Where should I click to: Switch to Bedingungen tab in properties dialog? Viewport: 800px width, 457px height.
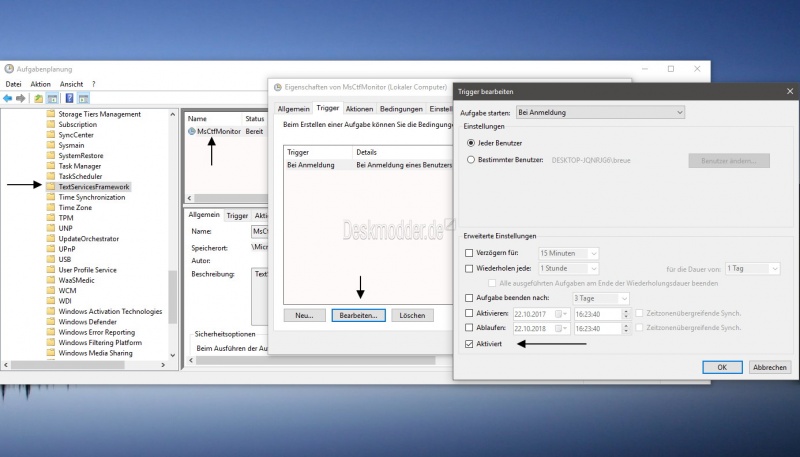click(401, 109)
